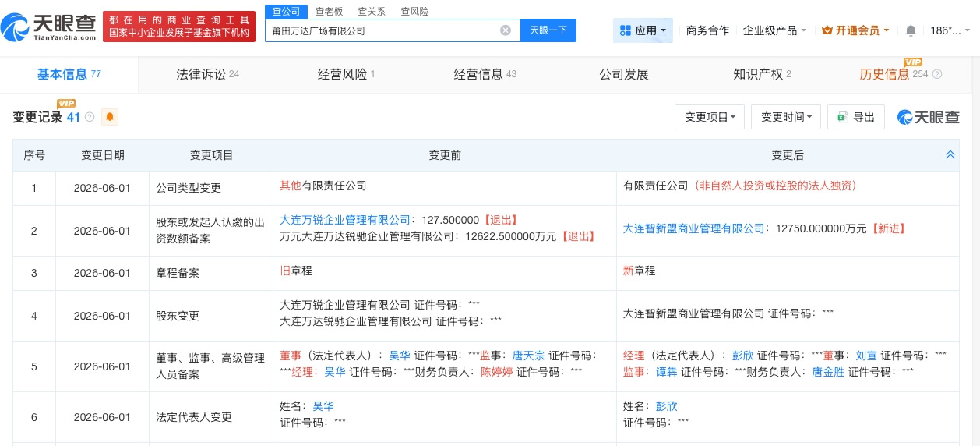980x446 pixels.
Task: Click the 董事、监事、高级管理人员备案 cell
Action: [x=211, y=366]
